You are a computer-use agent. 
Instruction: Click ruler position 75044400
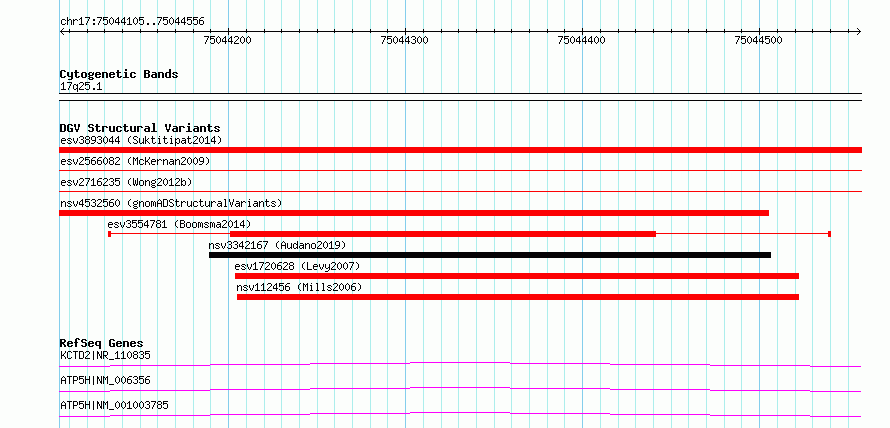582,40
